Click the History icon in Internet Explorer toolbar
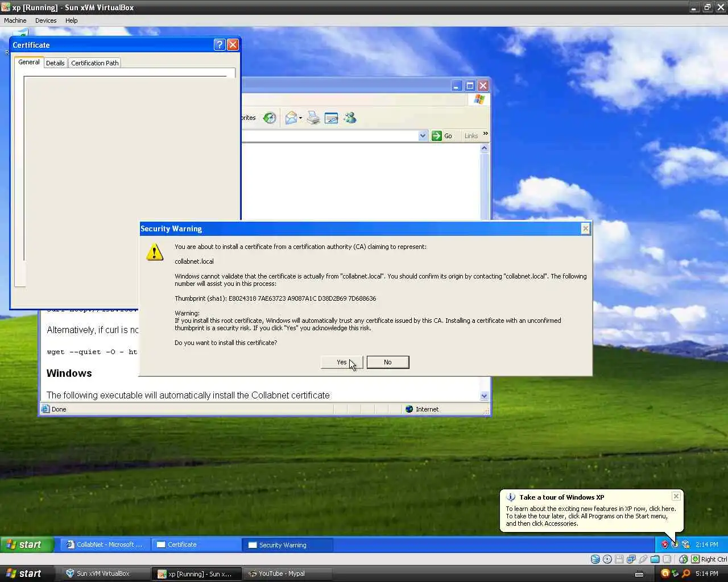This screenshot has width=728, height=582. click(x=270, y=118)
